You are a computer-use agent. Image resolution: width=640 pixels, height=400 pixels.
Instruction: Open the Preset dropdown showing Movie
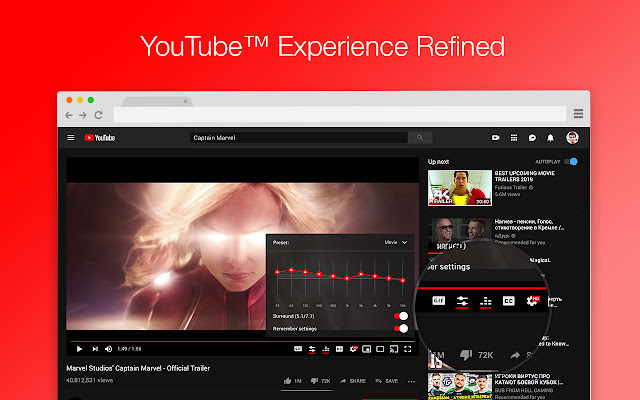click(x=396, y=242)
